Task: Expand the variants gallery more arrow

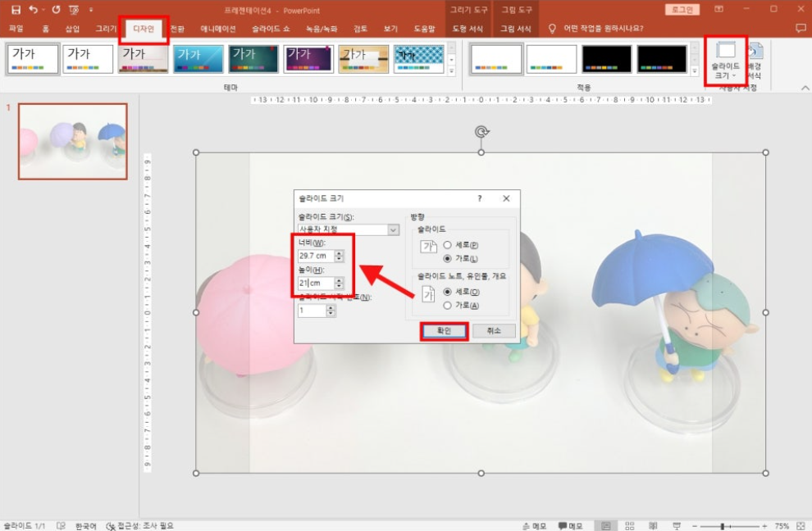Action: (696, 72)
